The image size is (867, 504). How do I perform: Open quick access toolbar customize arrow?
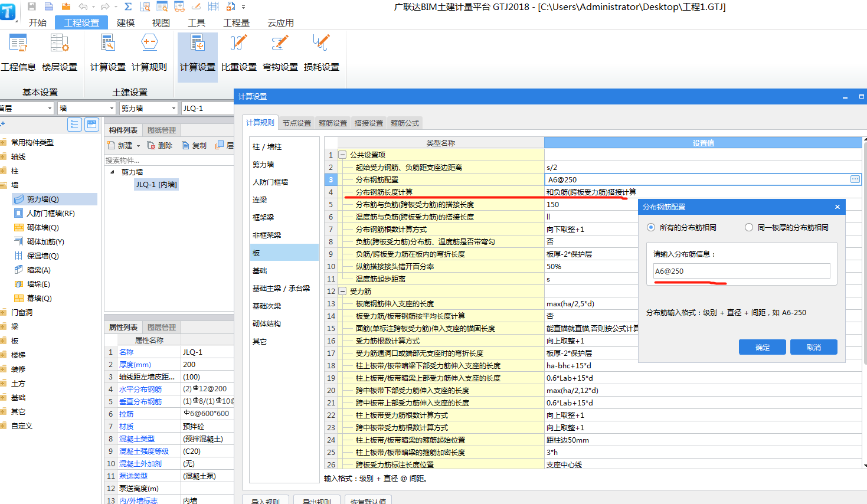tap(243, 7)
